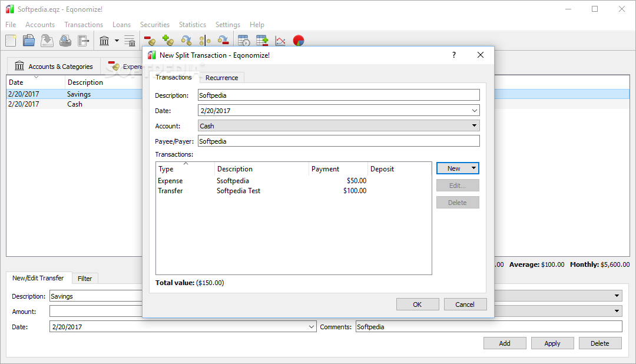The width and height of the screenshot is (636, 364).
Task: Open the New button dropdown arrow
Action: [x=473, y=168]
